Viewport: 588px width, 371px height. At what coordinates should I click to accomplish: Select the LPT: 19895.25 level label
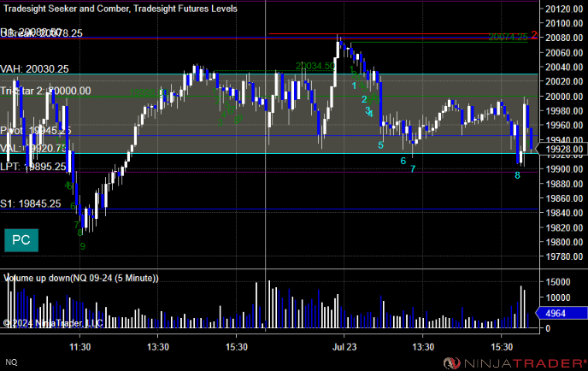click(33, 167)
